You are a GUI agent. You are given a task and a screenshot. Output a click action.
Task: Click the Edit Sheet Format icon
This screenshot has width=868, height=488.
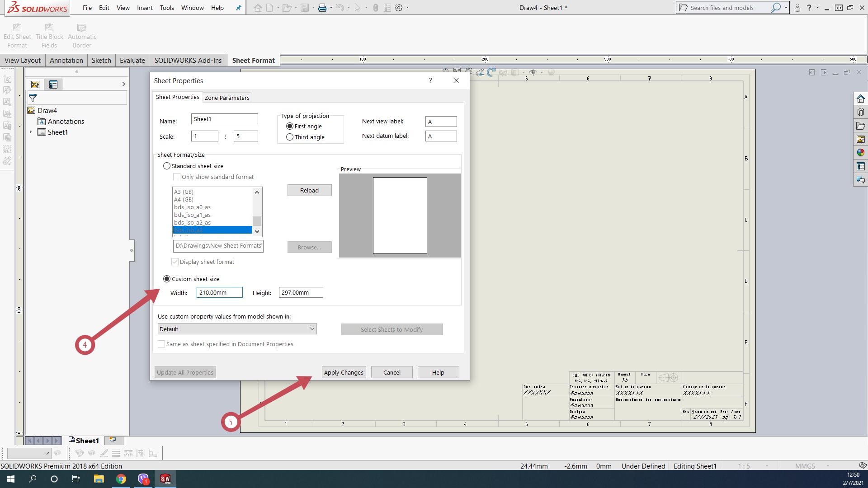[17, 28]
